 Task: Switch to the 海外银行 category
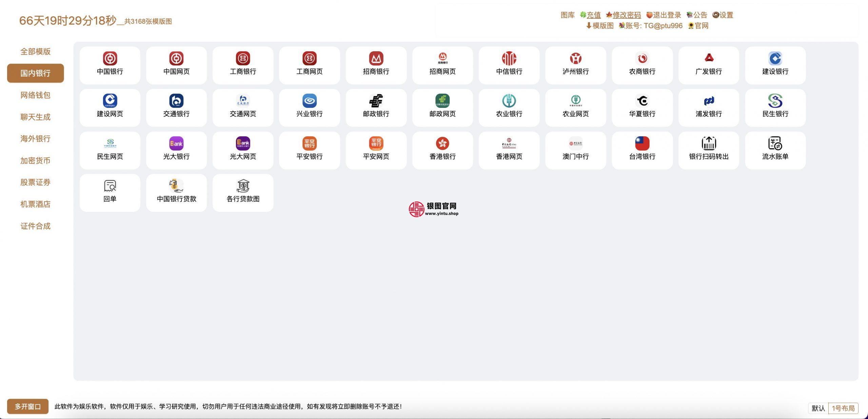click(35, 138)
